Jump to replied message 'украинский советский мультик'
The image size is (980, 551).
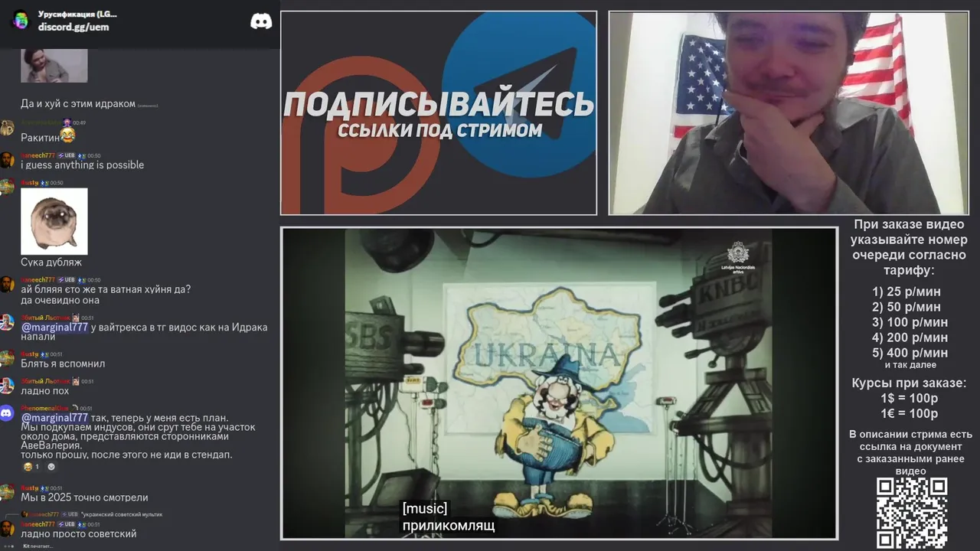tap(121, 514)
